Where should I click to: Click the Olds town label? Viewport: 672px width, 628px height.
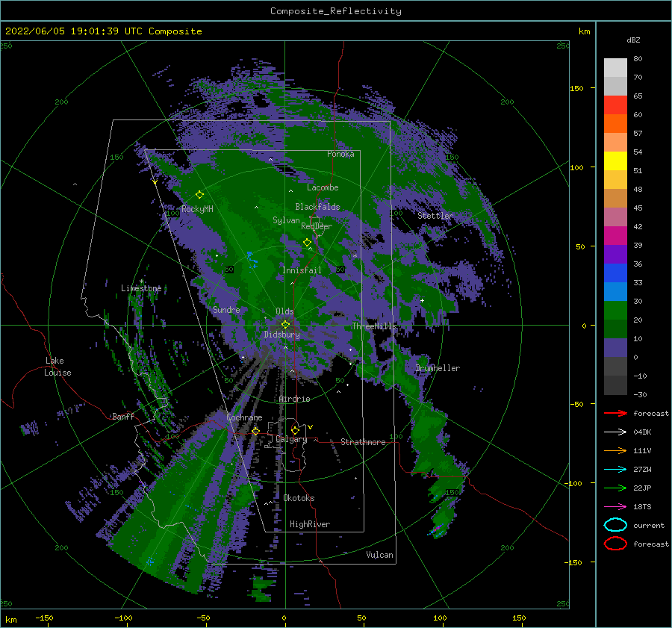(284, 311)
